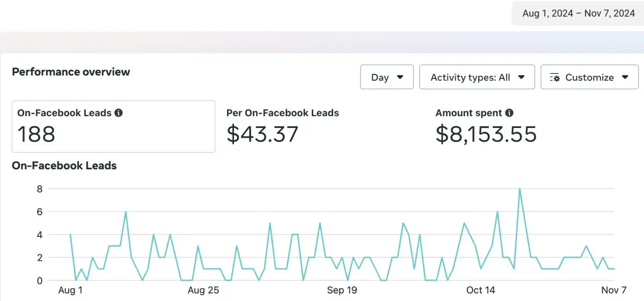The image size is (644, 301).
Task: Click the Aug 1 label on chart axis
Action: click(x=70, y=290)
